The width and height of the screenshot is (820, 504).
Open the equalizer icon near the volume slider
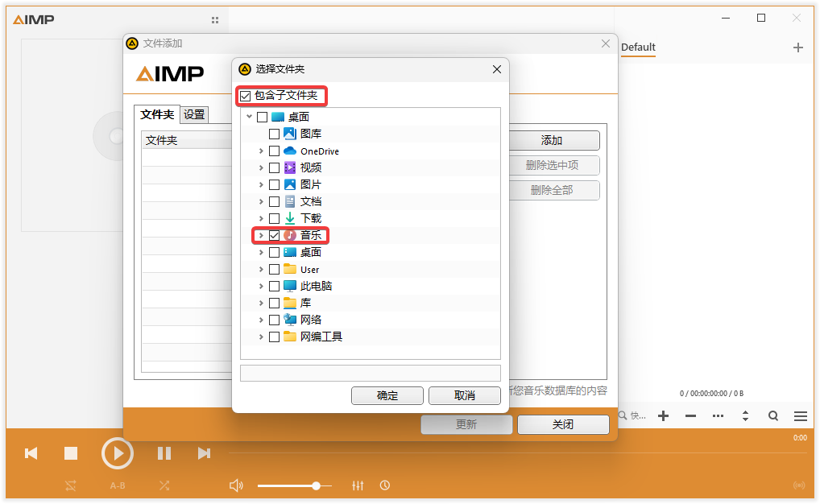[358, 485]
